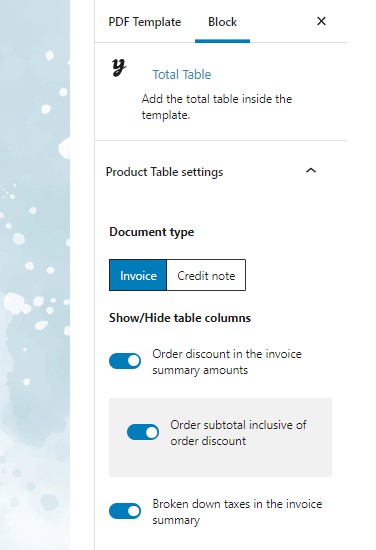Viewport: 376px width, 550px height.
Task: Toggle Order discount in invoice summary
Action: pyautogui.click(x=125, y=361)
